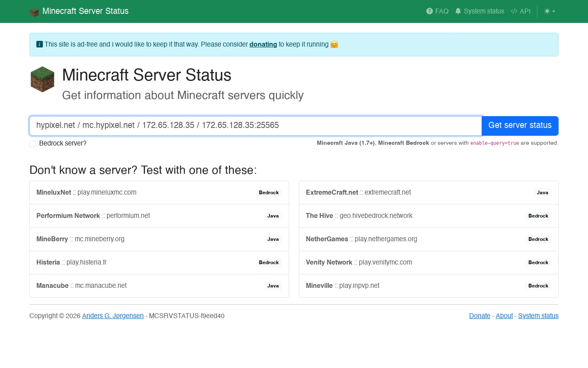Follow the donating link in banner
The height and width of the screenshot is (368, 588).
[263, 44]
